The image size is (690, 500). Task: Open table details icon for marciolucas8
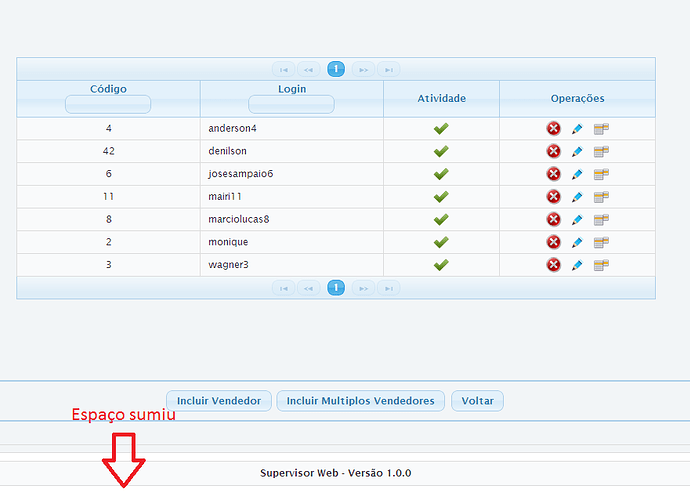(601, 220)
